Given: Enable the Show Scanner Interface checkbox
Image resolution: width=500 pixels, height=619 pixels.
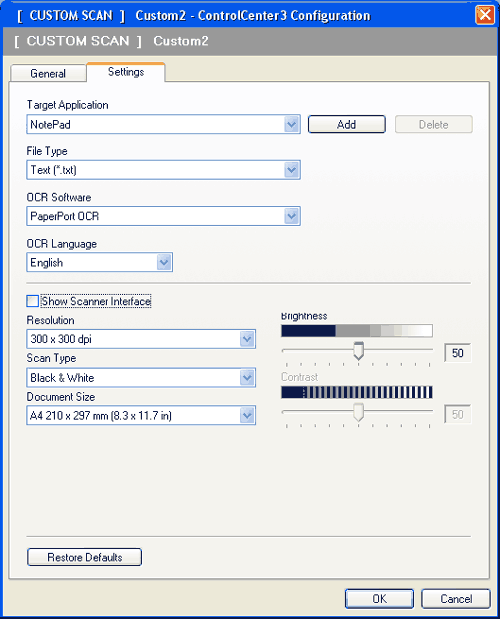Looking at the screenshot, I should click(x=32, y=301).
